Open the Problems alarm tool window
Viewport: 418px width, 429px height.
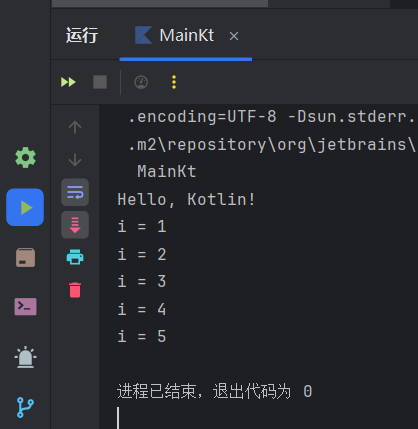[x=25, y=357]
